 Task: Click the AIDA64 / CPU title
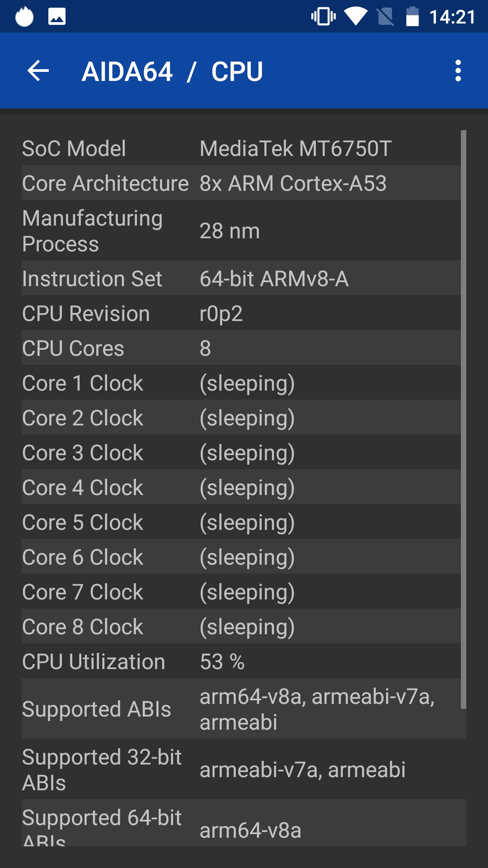(x=172, y=71)
